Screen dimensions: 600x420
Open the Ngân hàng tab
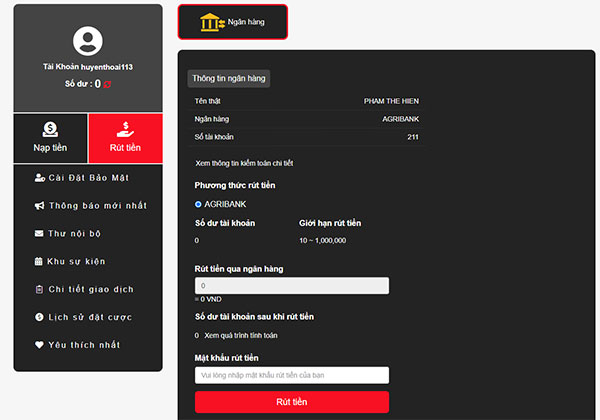[x=232, y=22]
